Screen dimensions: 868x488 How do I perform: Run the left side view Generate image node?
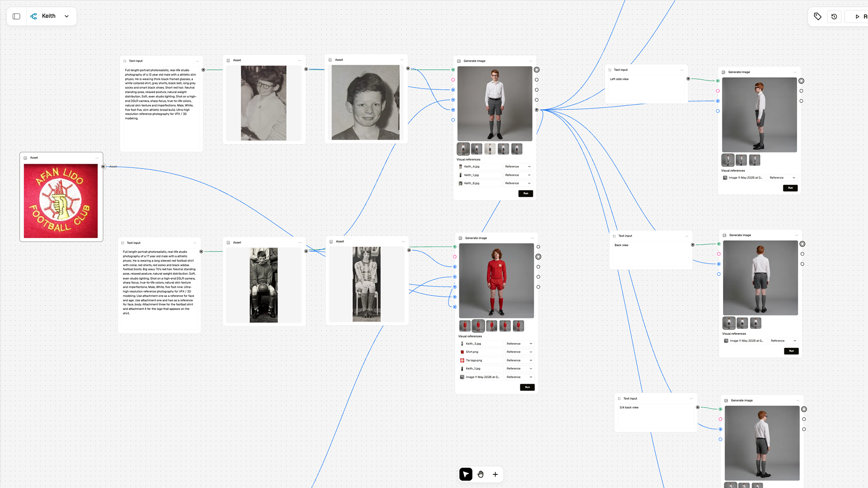pos(790,188)
